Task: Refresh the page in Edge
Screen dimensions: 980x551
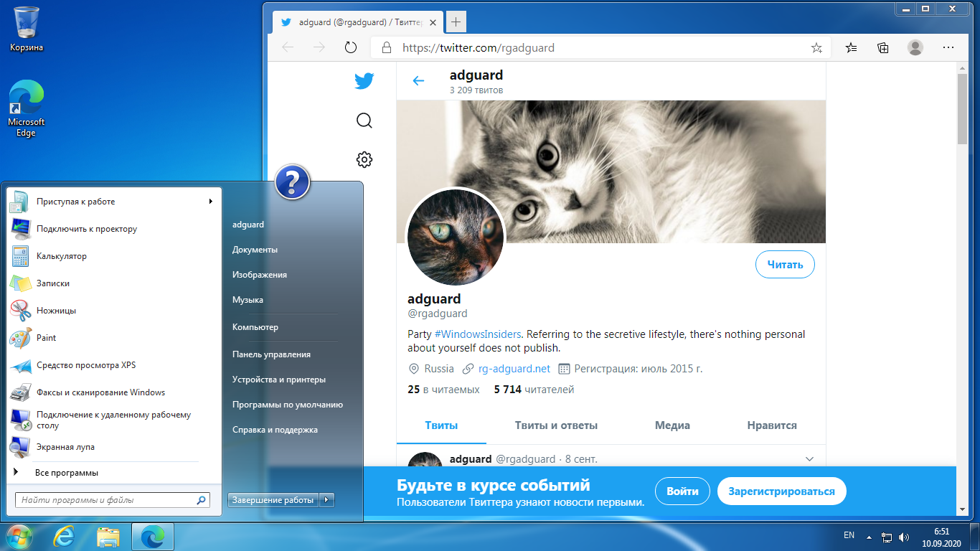Action: click(351, 48)
